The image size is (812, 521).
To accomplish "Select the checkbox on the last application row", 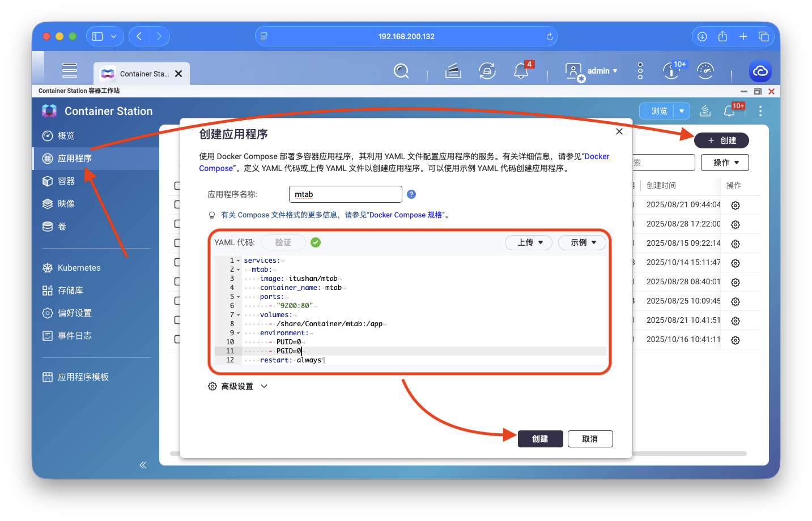I will click(176, 339).
